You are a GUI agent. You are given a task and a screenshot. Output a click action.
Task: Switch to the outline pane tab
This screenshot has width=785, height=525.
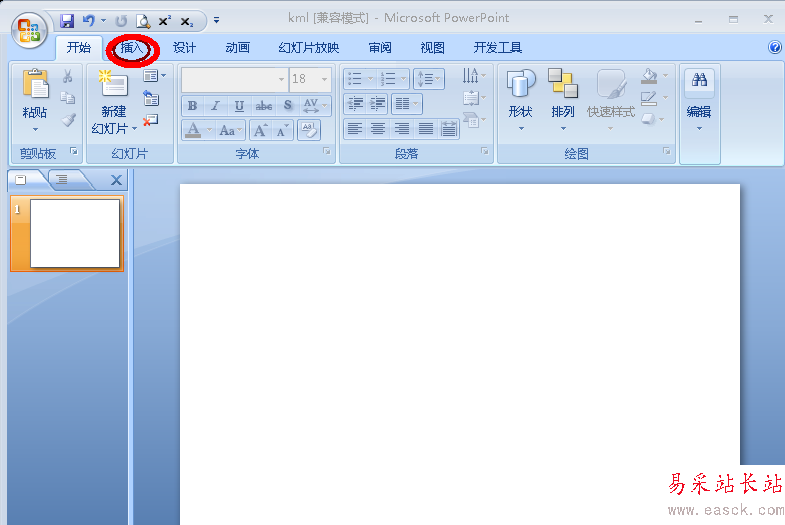pyautogui.click(x=63, y=179)
